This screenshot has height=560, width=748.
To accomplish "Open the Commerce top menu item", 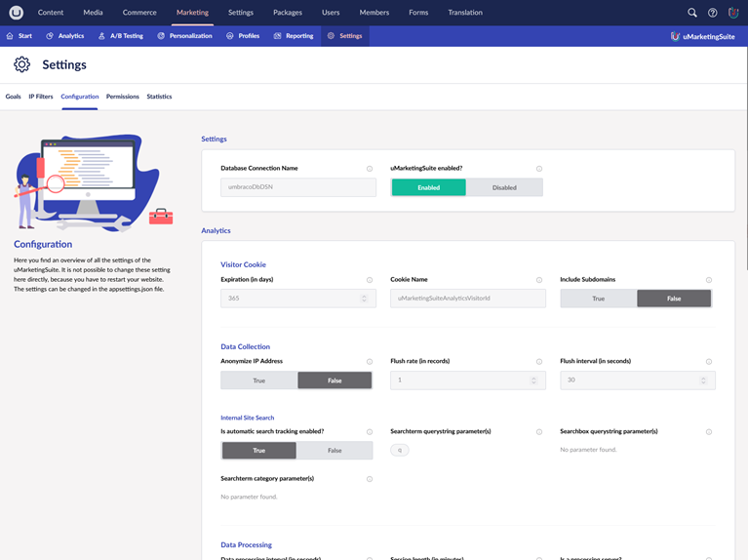I will tap(139, 13).
